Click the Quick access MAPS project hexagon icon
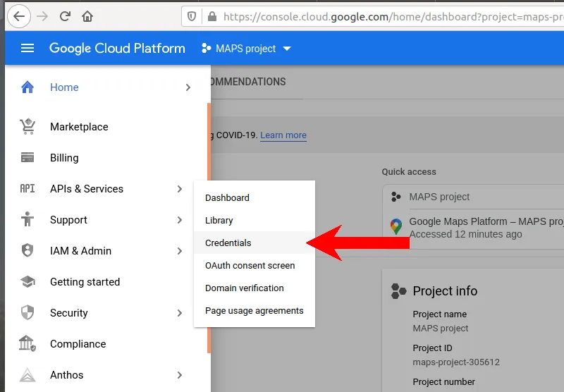This screenshot has height=392, width=564. [x=396, y=197]
